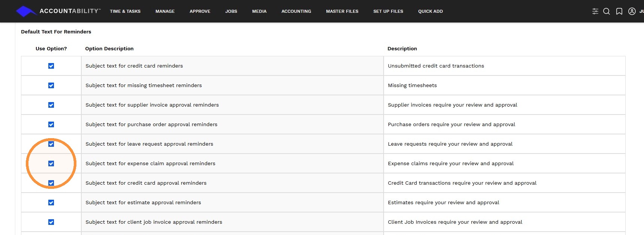Click 'Subject text for client job invoice approval reminders'

(x=154, y=222)
